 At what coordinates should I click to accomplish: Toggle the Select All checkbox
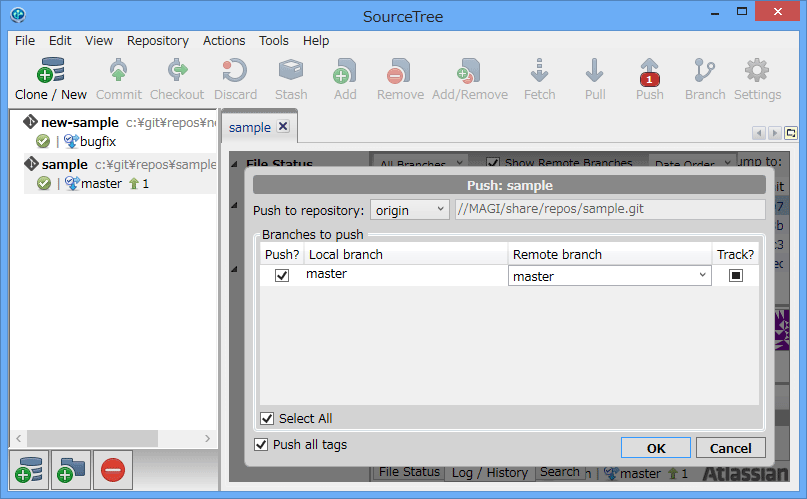click(x=267, y=418)
